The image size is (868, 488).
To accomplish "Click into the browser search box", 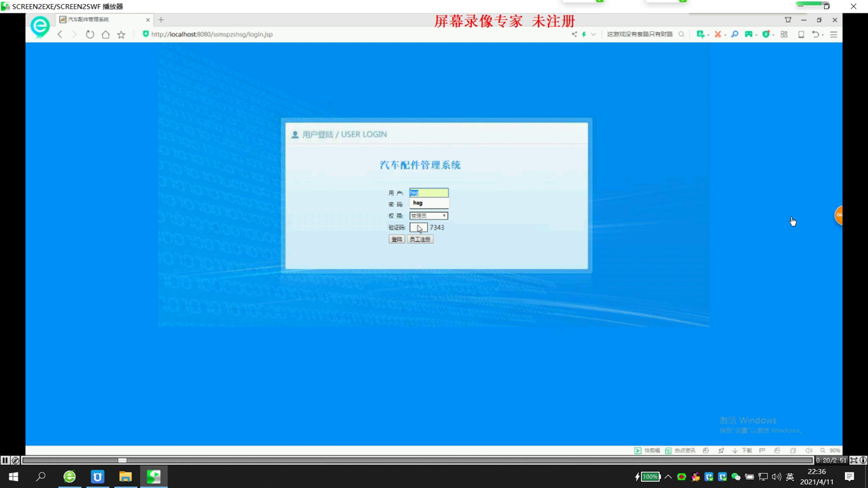I will click(x=639, y=34).
